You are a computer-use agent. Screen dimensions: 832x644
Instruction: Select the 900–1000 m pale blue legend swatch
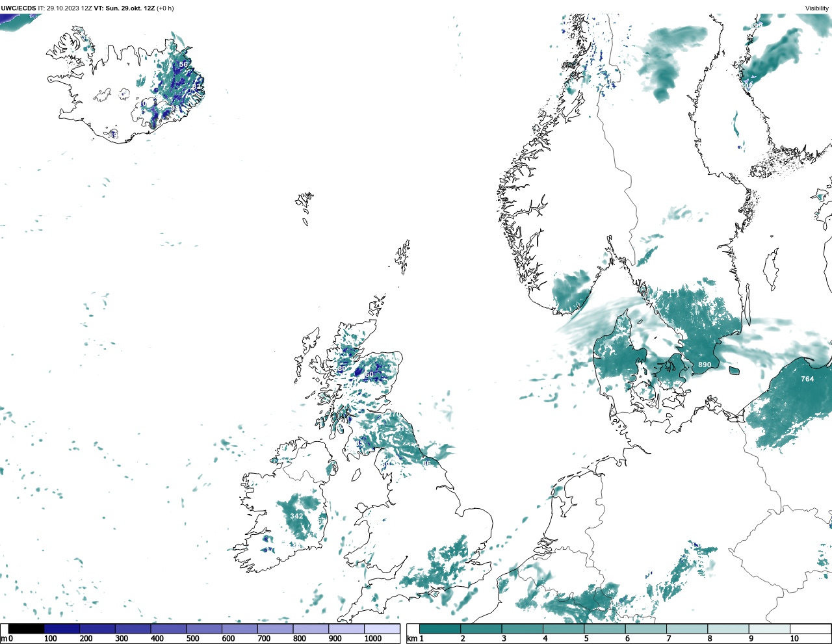point(346,628)
